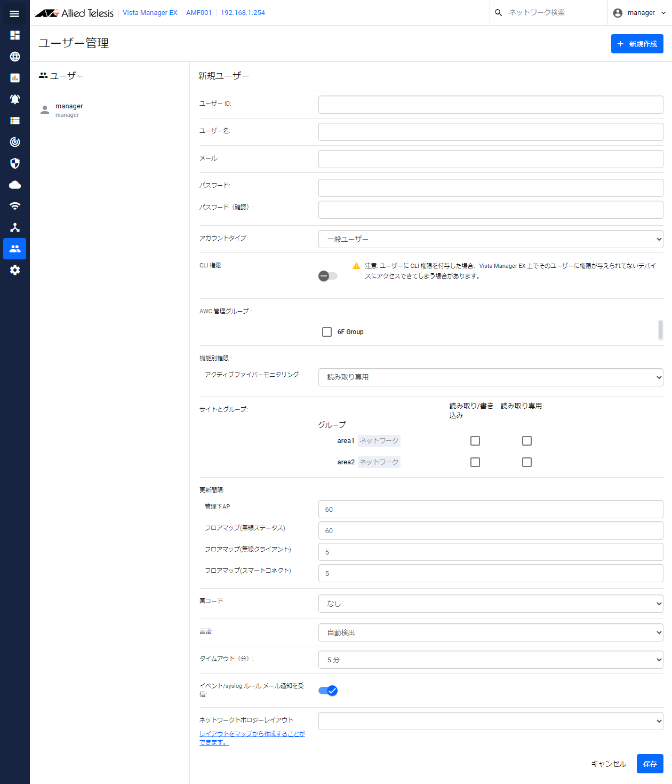
Task: Click the password input field
Action: pos(491,188)
